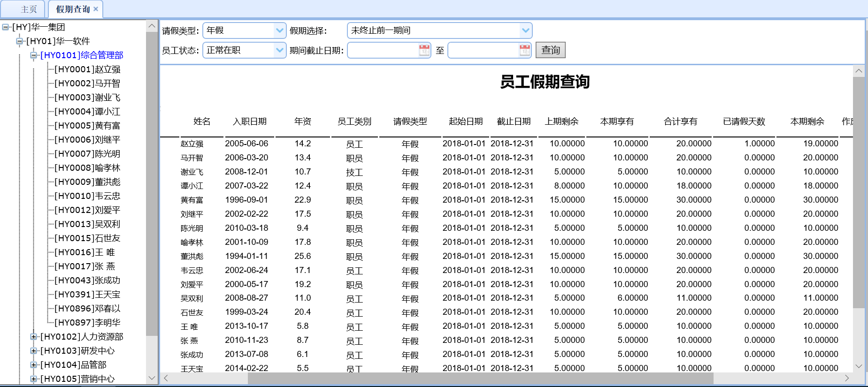Click the report vertical scroll-down arrow

pos(859,366)
